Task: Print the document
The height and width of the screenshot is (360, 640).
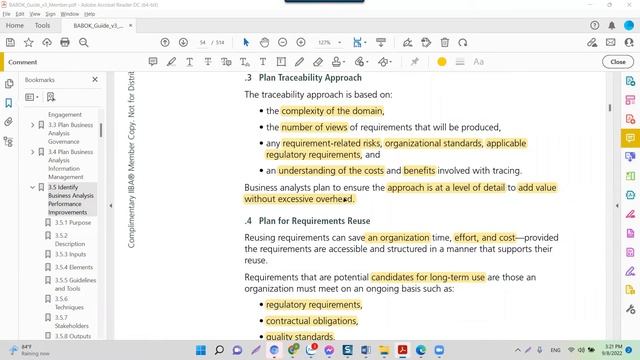Action: tap(65, 42)
